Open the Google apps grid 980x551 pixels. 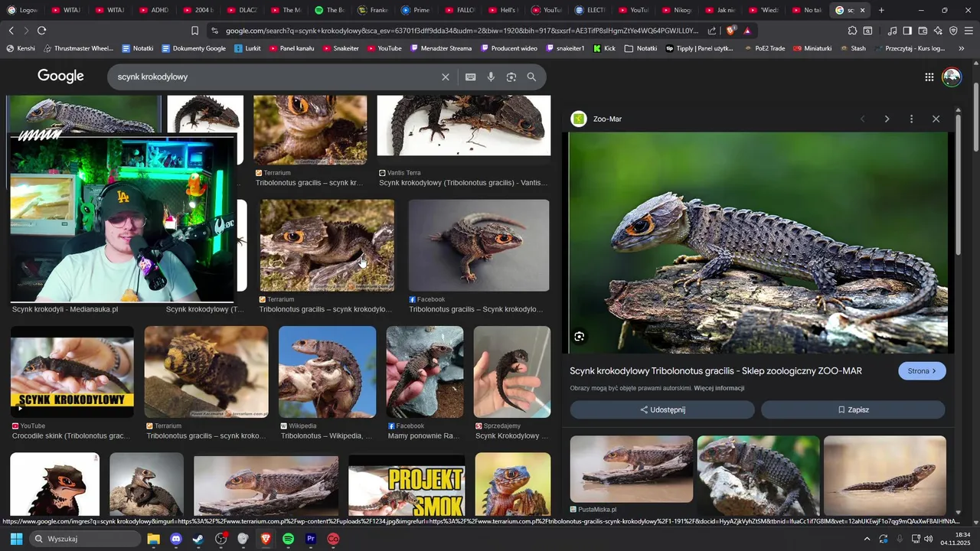click(x=929, y=77)
